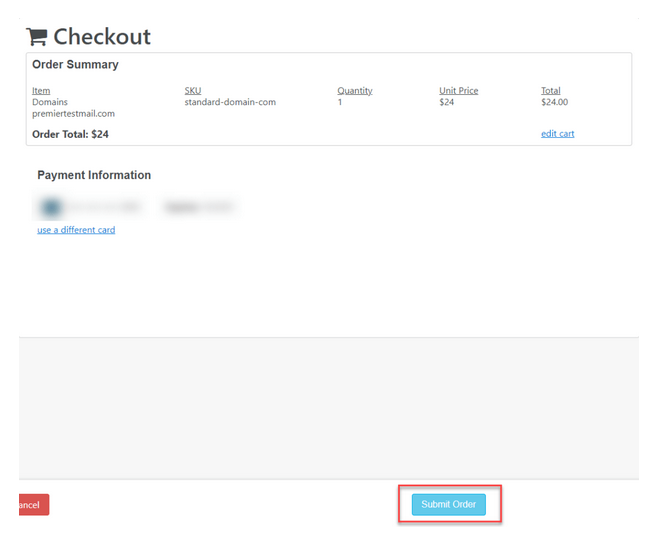Click the Payment Information heading
The width and height of the screenshot is (665, 556).
coord(94,175)
